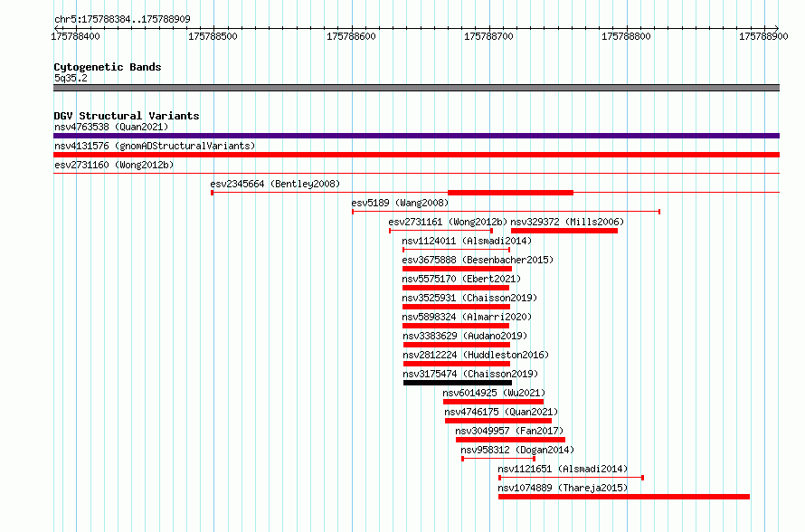Click ruler position 175788800
The height and width of the screenshot is (532, 805).
pyautogui.click(x=626, y=36)
